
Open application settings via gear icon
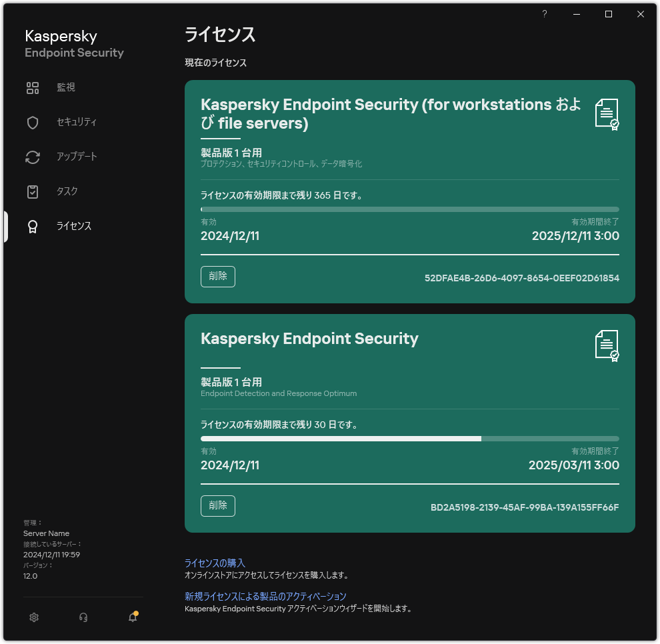(x=34, y=617)
